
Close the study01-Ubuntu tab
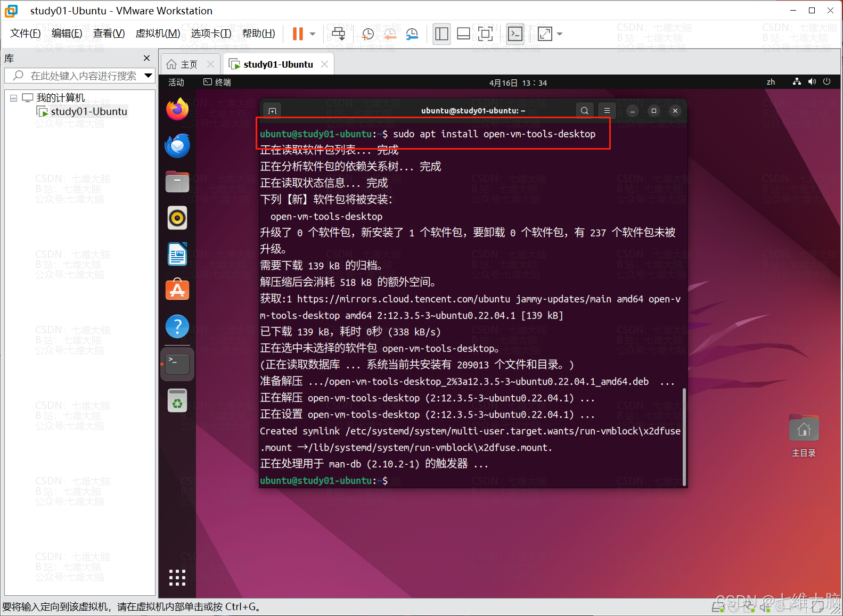(x=324, y=64)
